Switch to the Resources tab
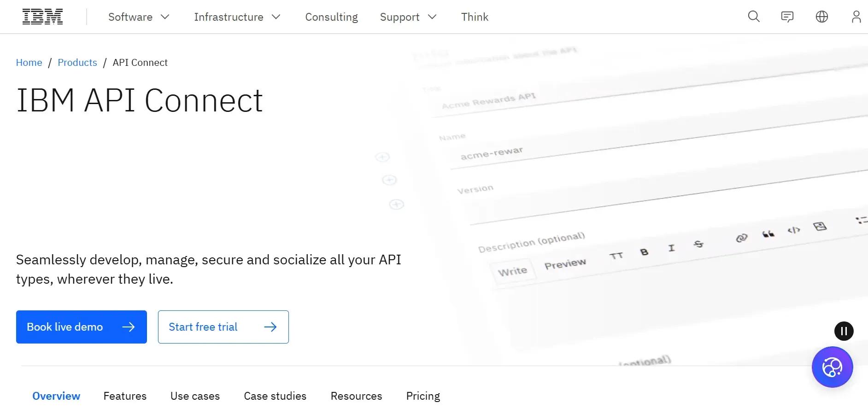Image resolution: width=868 pixels, height=408 pixels. [x=356, y=396]
